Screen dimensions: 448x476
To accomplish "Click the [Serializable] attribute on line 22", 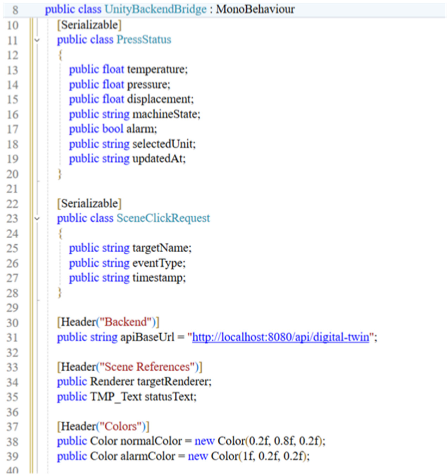I will coord(89,204).
